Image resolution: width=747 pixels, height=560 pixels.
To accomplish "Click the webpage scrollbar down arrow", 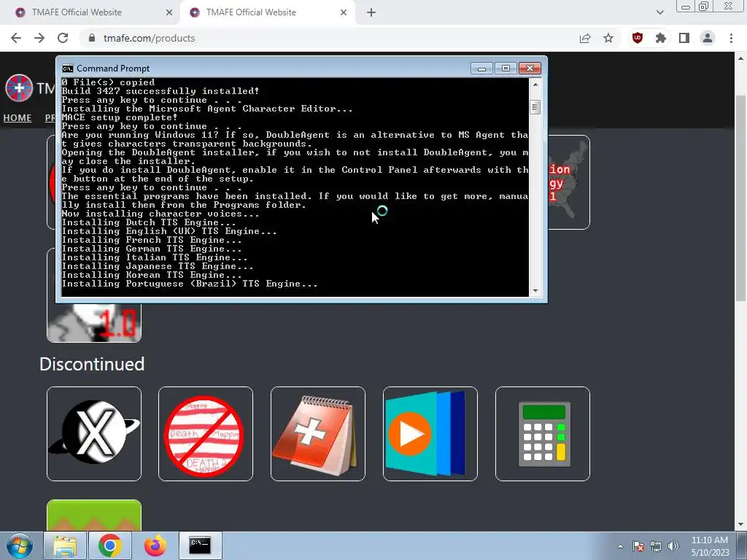I will pyautogui.click(x=740, y=524).
